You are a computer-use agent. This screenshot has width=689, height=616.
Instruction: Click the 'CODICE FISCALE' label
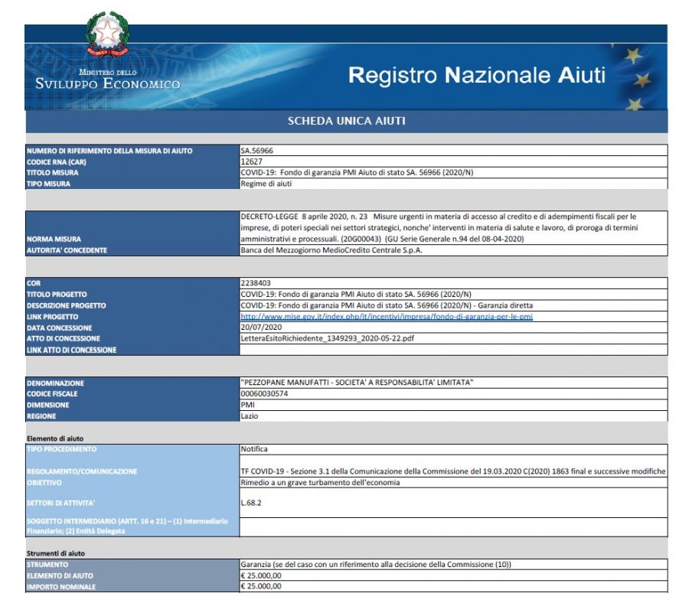tap(52, 393)
